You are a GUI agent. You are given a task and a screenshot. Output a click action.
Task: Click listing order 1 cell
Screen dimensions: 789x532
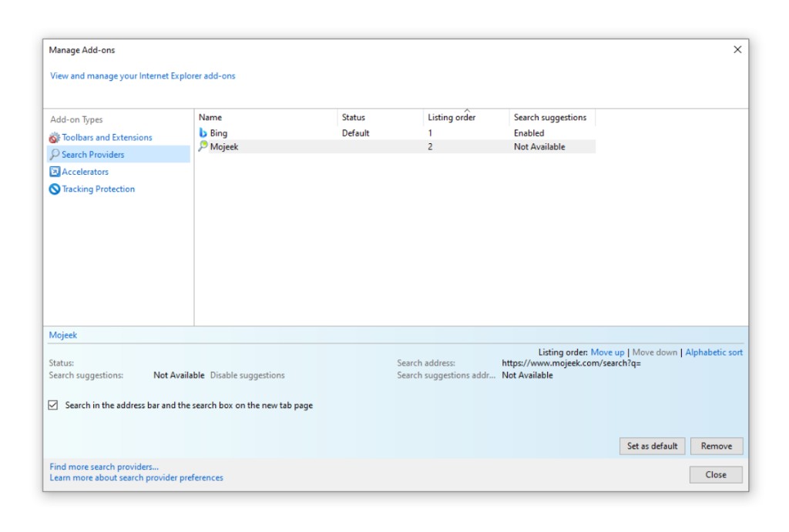tap(430, 132)
